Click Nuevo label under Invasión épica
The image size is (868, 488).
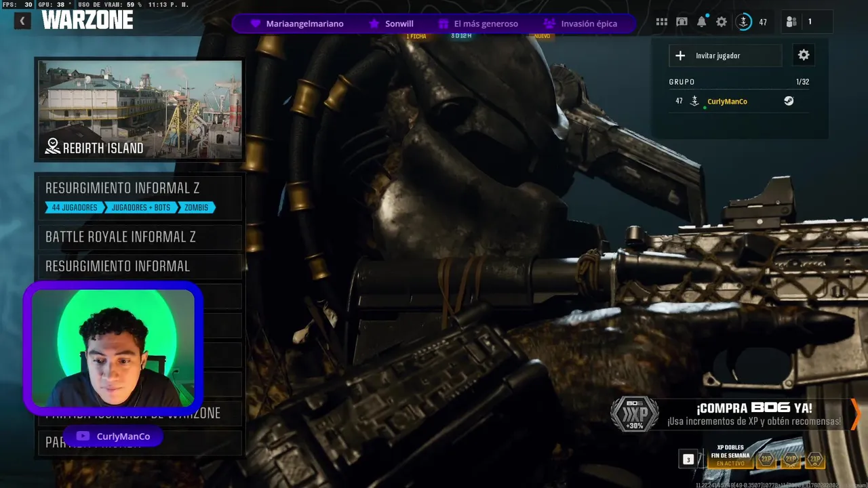542,36
